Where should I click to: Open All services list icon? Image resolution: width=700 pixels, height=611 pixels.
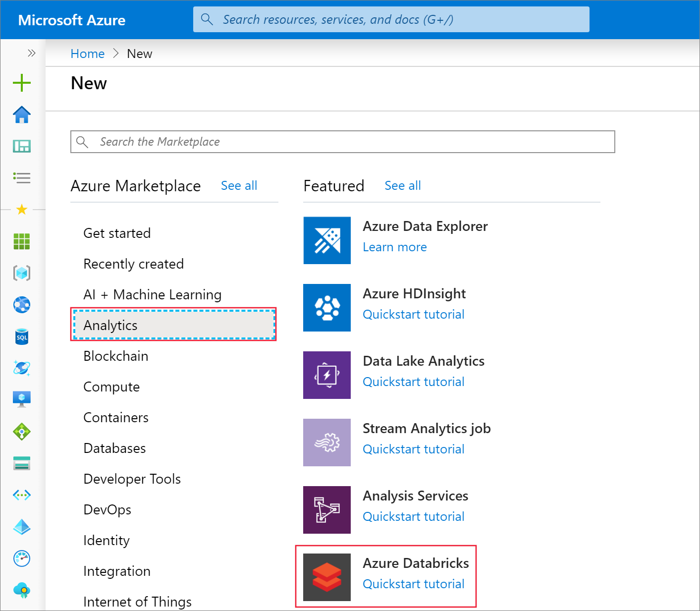pyautogui.click(x=22, y=178)
